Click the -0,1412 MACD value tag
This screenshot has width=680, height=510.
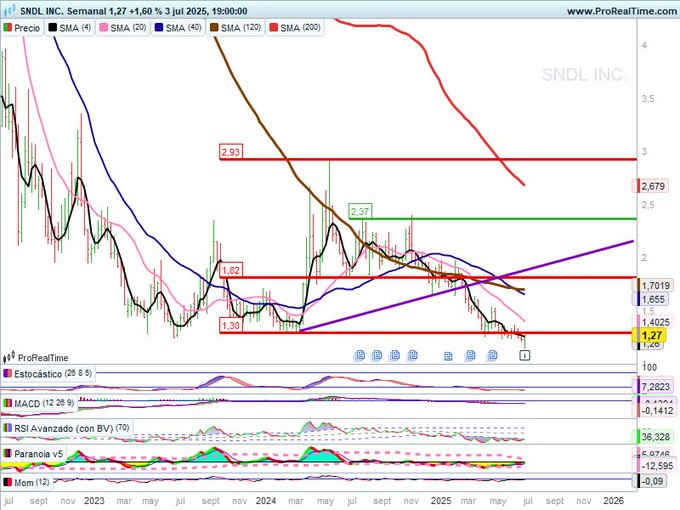point(656,410)
